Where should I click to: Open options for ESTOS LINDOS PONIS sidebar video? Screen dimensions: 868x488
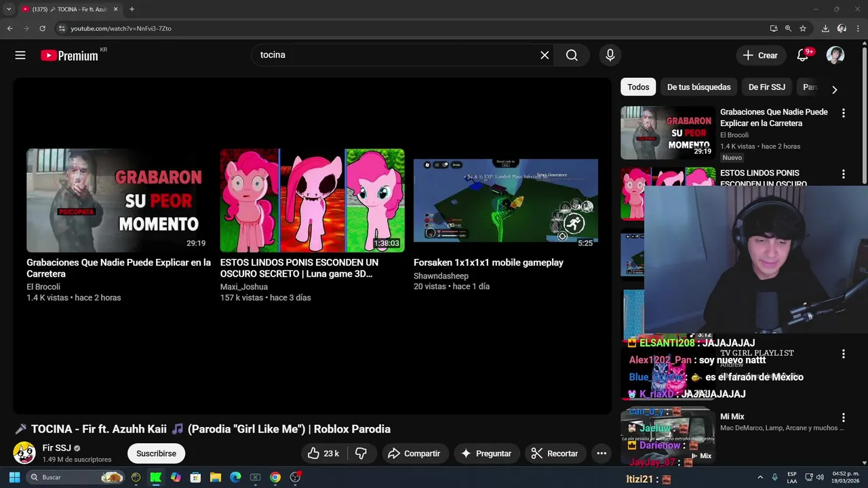[x=844, y=174]
